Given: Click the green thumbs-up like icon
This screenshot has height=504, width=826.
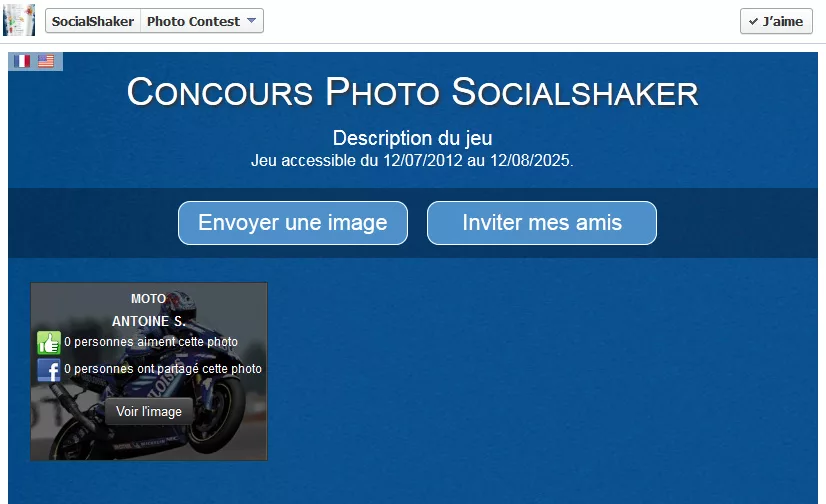Looking at the screenshot, I should coord(49,342).
